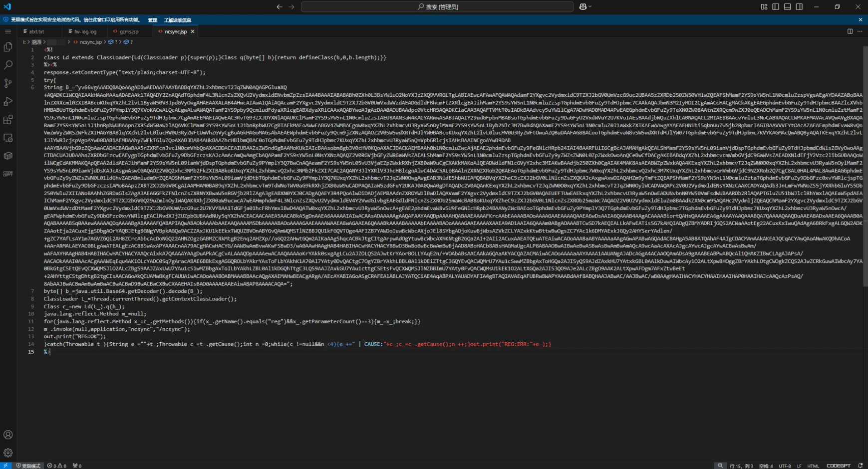
Task: Open the Remote Explorer view
Action: (8, 138)
